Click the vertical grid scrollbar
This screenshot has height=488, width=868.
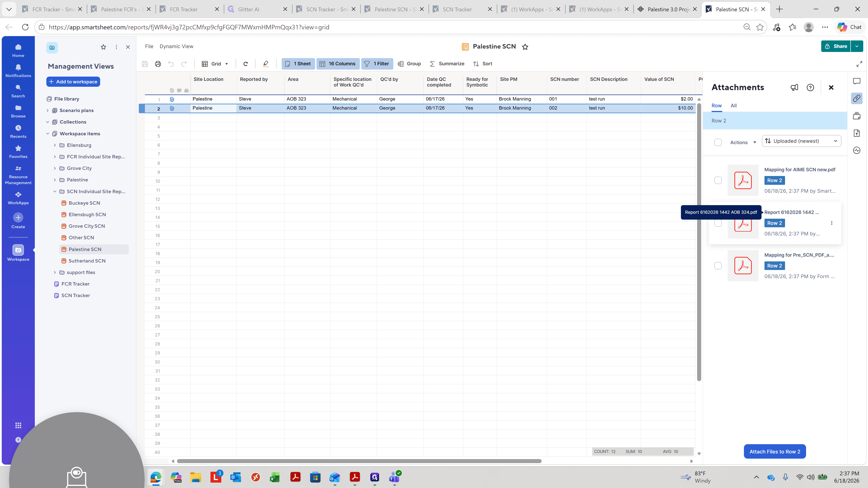point(699,242)
